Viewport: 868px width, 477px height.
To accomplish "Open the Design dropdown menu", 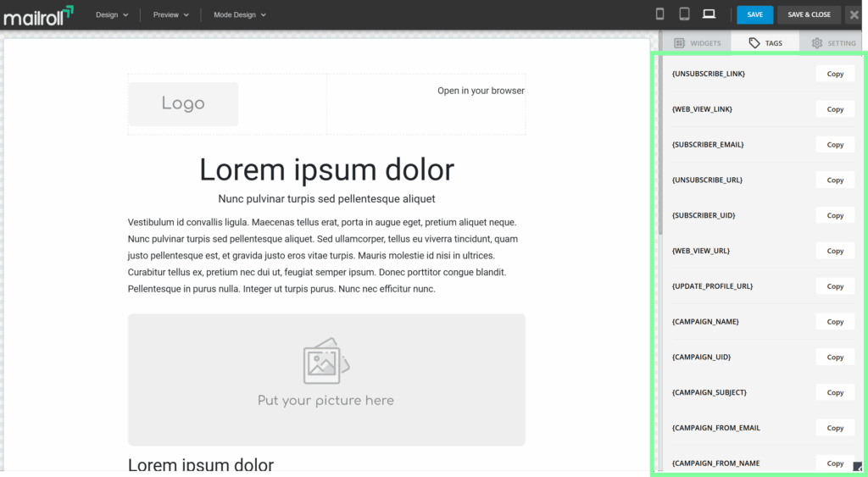I will click(x=112, y=14).
